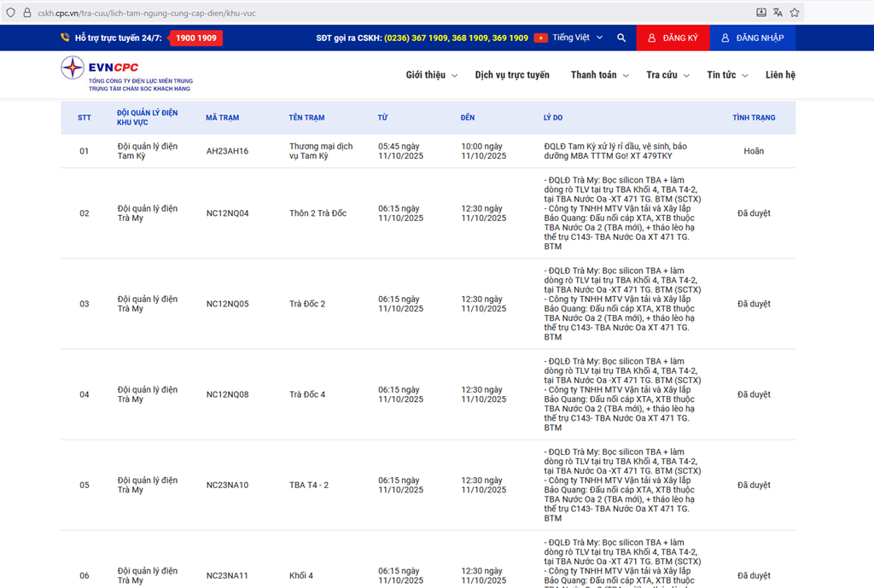Click the ĐĂNG KÝ button
The width and height of the screenshot is (874, 588).
(x=673, y=38)
